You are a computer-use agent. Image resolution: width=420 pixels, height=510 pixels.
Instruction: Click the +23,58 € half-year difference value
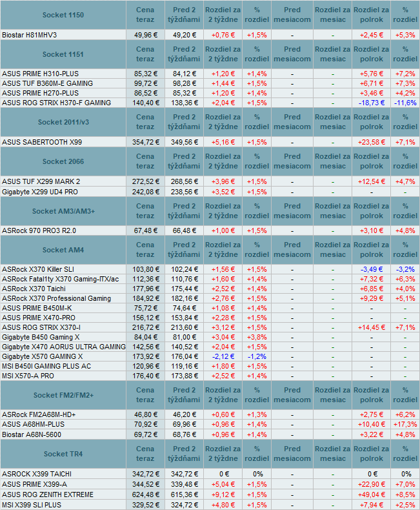point(372,142)
